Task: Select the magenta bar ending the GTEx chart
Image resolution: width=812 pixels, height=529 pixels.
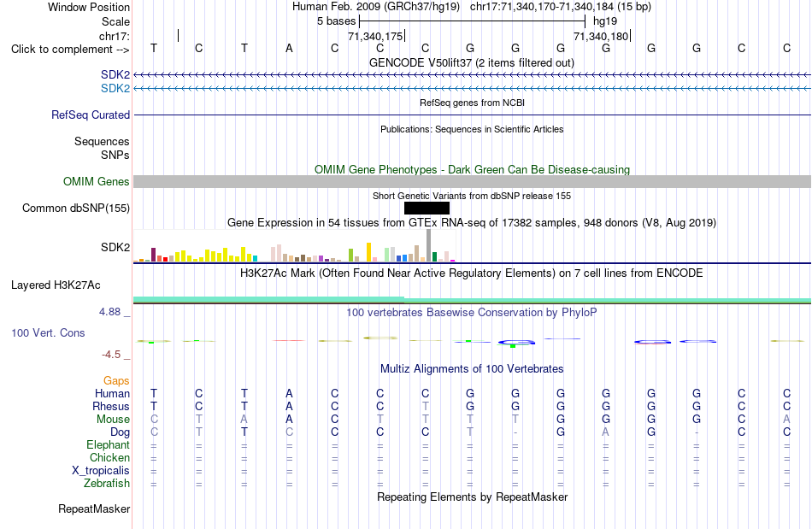Action: click(452, 261)
